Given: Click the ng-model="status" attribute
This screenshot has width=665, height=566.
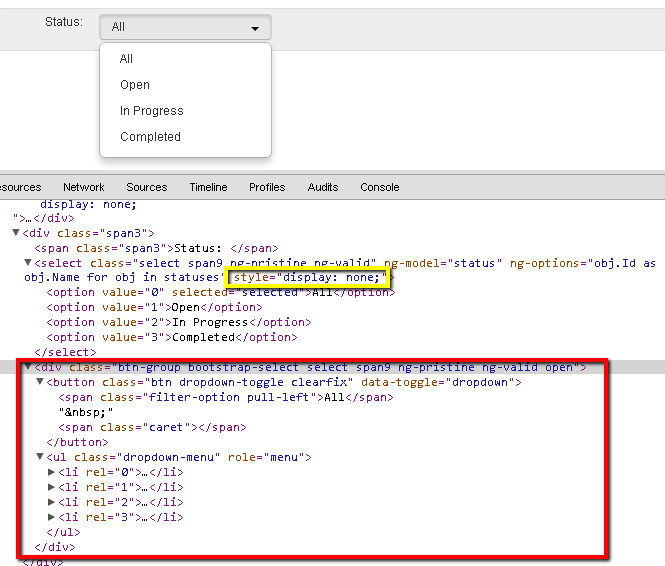Looking at the screenshot, I should tap(443, 263).
